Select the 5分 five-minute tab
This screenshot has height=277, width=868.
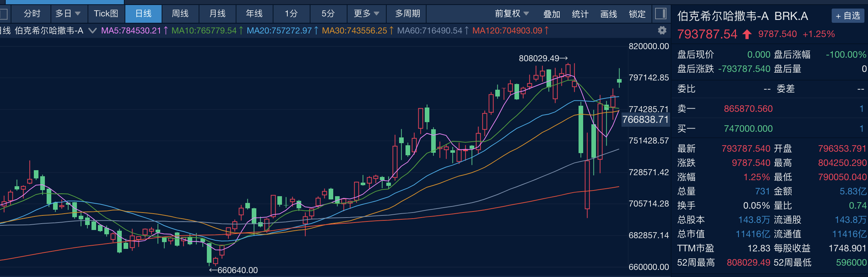[328, 14]
